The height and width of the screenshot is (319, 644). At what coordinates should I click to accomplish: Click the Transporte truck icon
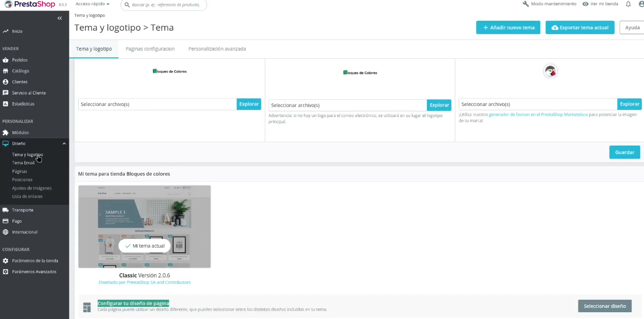tap(5, 210)
